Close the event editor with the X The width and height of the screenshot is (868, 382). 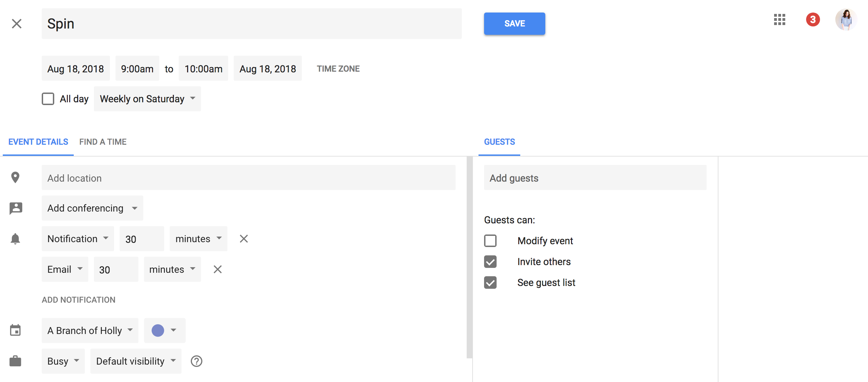click(x=17, y=24)
